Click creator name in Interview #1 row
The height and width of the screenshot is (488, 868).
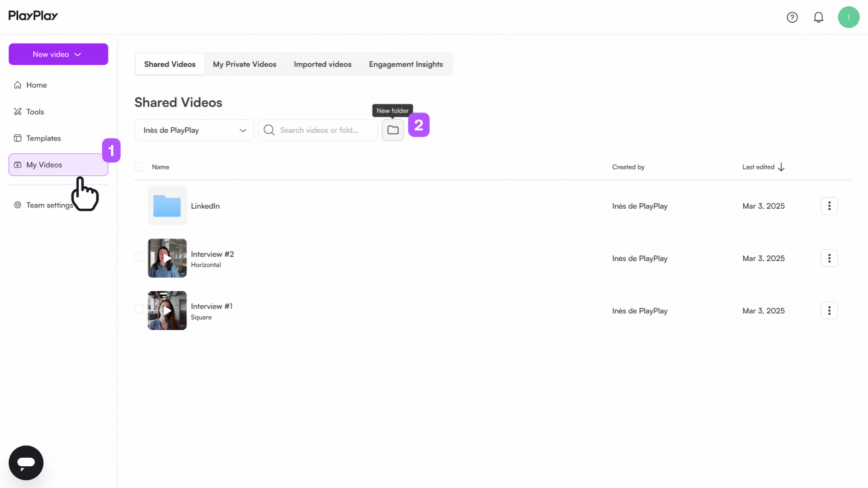click(640, 311)
